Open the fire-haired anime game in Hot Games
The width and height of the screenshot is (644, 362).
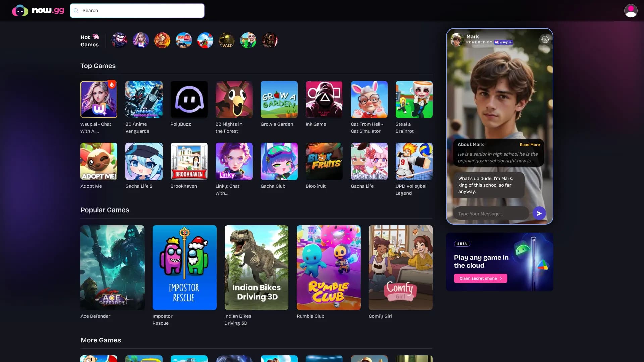click(162, 41)
